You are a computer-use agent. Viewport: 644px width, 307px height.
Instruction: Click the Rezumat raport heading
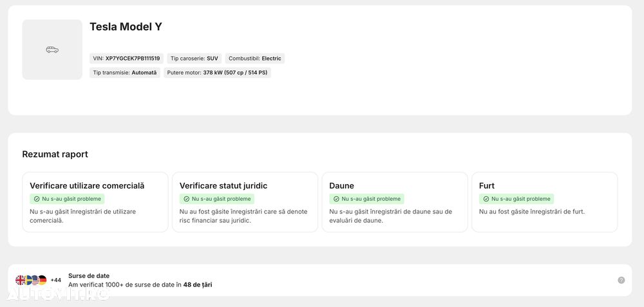[55, 154]
